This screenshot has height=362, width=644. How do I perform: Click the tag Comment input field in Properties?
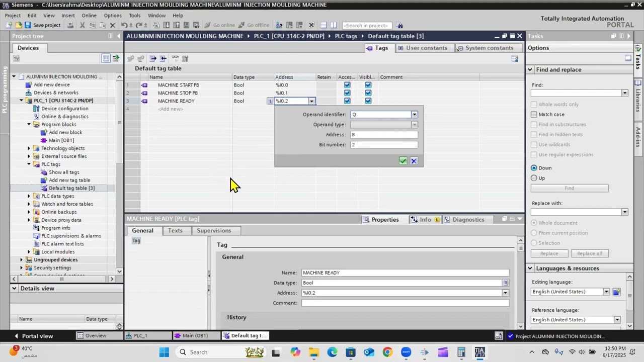pyautogui.click(x=405, y=303)
